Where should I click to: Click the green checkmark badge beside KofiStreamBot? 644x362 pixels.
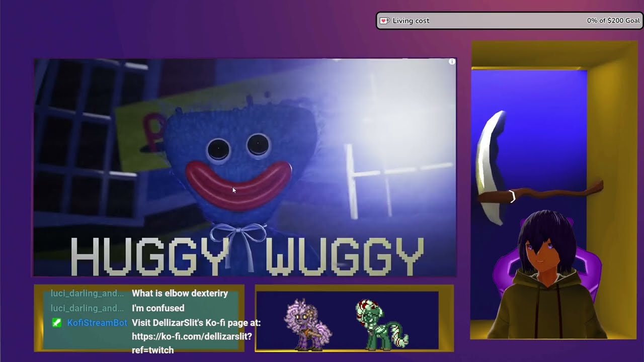coord(57,323)
